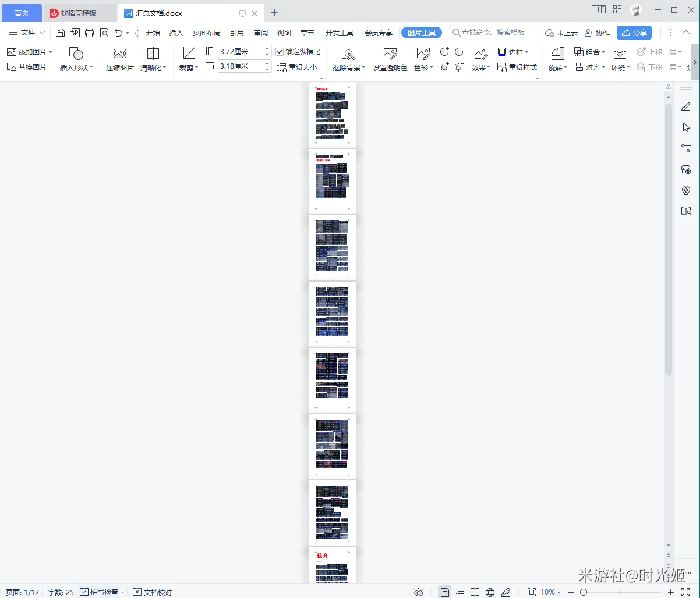The width and height of the screenshot is (700, 598).
Task: Click the selection arrow icon in sidebar
Action: [686, 127]
